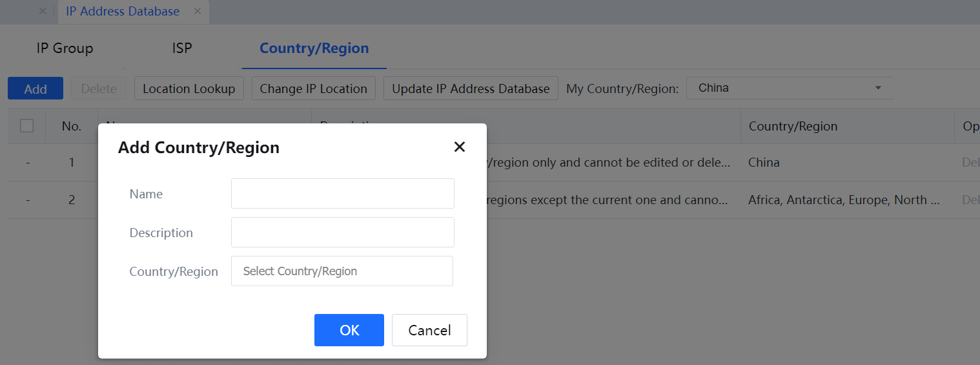Image resolution: width=980 pixels, height=365 pixels.
Task: Click the Country/Region column header
Action: (793, 127)
